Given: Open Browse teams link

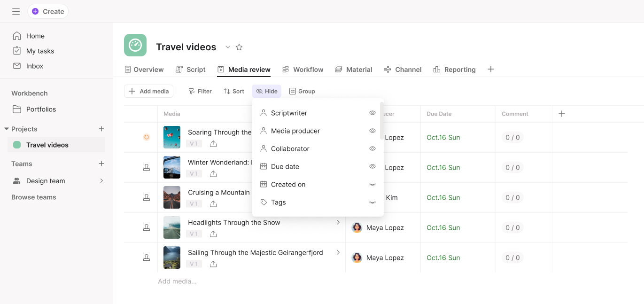Looking at the screenshot, I should click(x=34, y=197).
